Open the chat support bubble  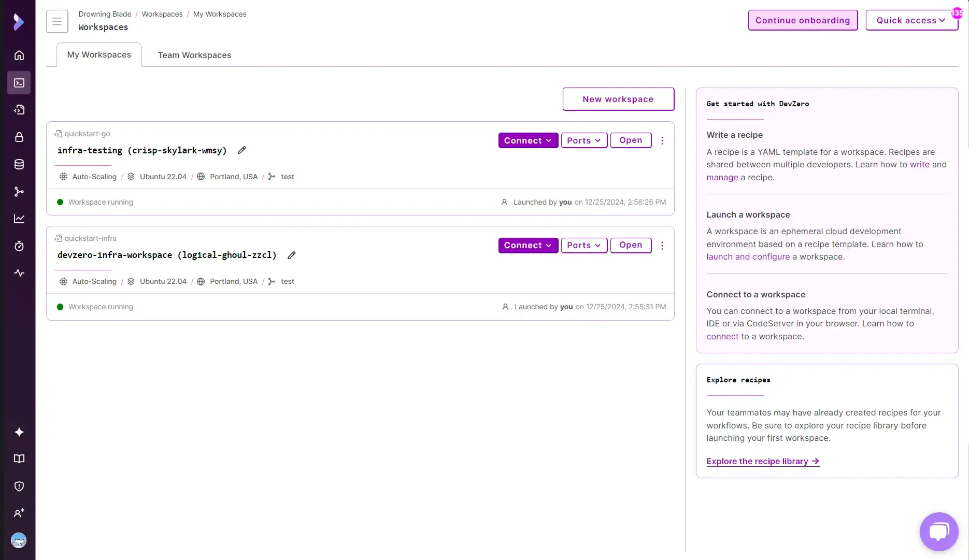(x=938, y=532)
